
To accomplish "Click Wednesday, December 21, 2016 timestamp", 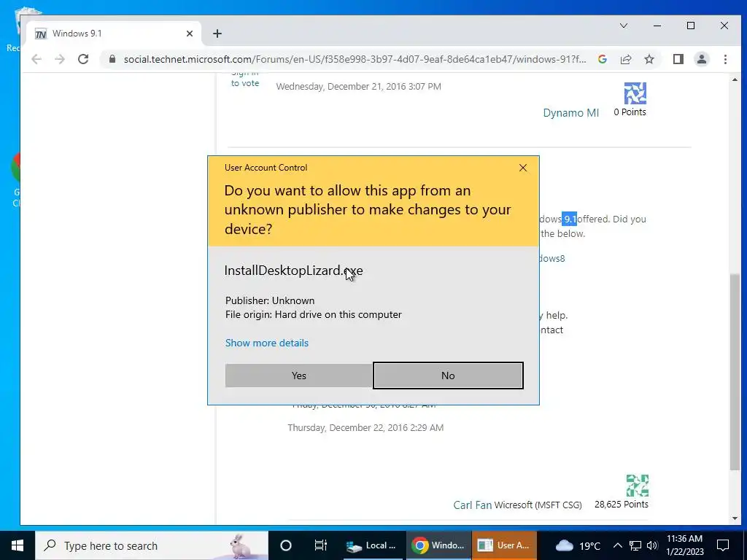I will 358,86.
